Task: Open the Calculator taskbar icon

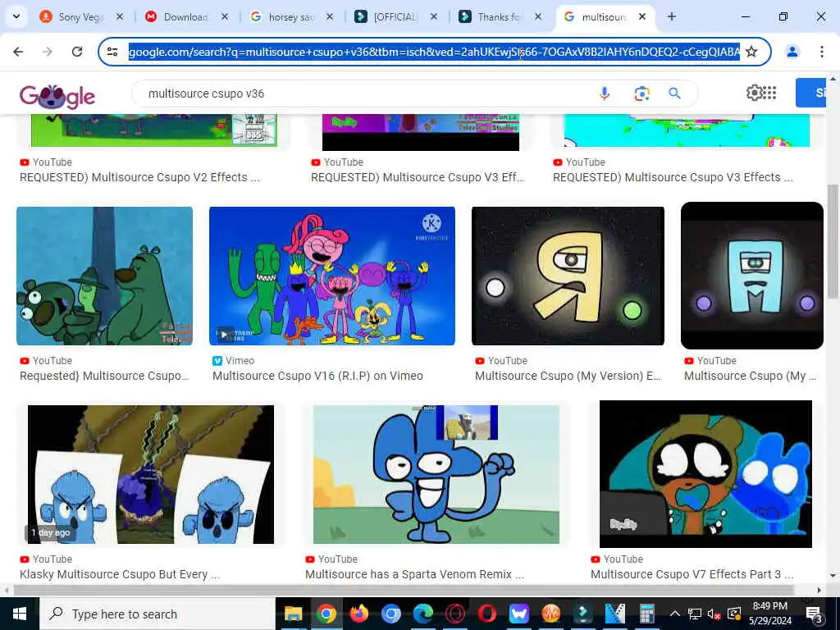Action: (x=647, y=614)
